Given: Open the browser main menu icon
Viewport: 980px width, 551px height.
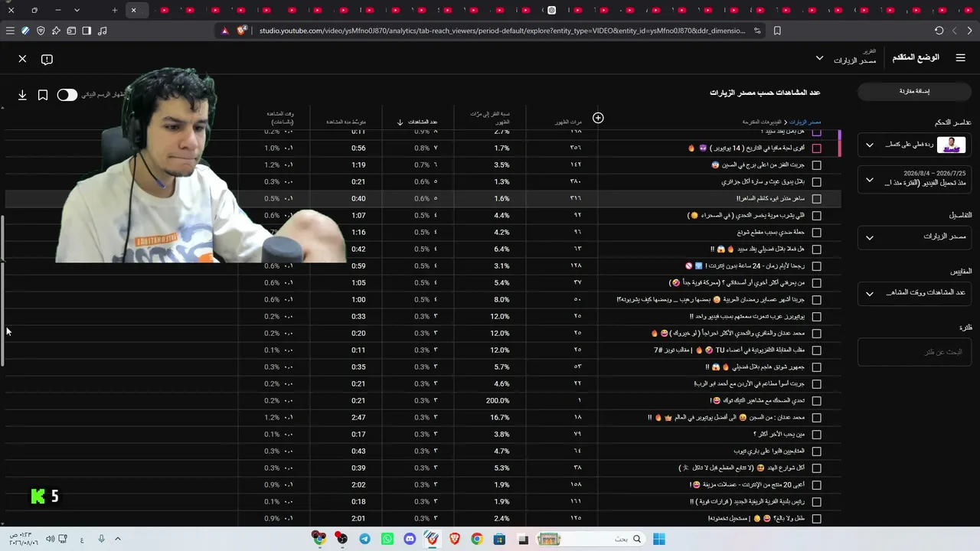Looking at the screenshot, I should point(10,31).
